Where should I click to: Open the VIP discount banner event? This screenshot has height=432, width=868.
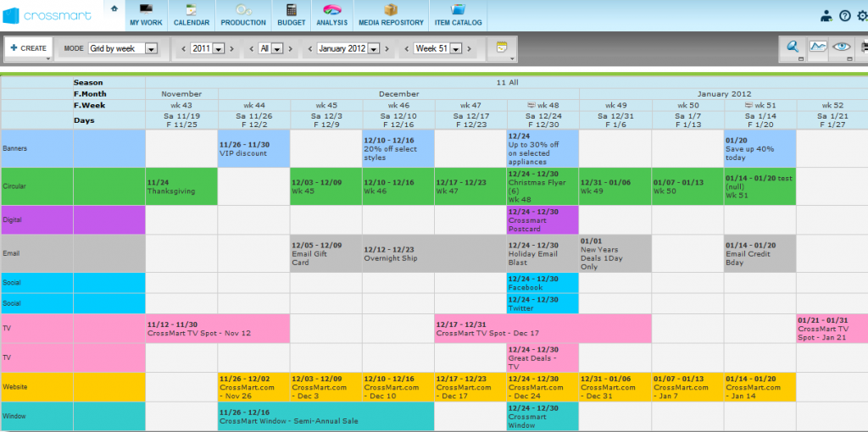(x=254, y=149)
